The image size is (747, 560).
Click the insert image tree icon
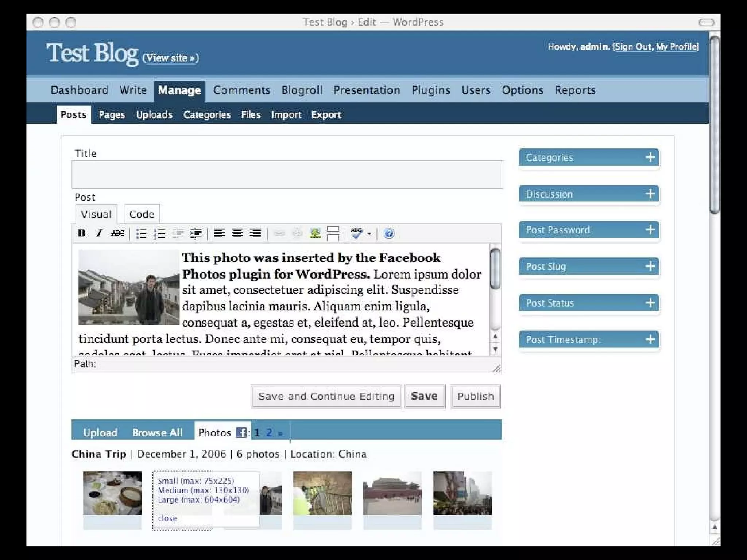pyautogui.click(x=315, y=233)
